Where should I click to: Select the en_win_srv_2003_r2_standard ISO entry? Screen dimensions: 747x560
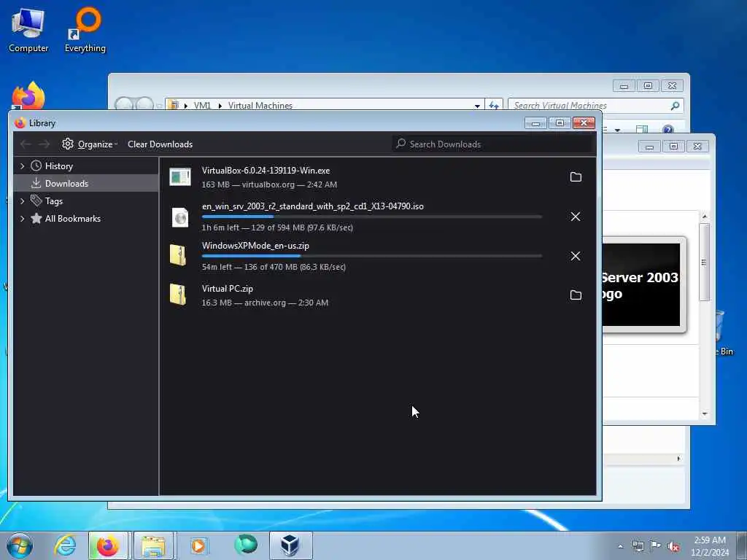377,217
